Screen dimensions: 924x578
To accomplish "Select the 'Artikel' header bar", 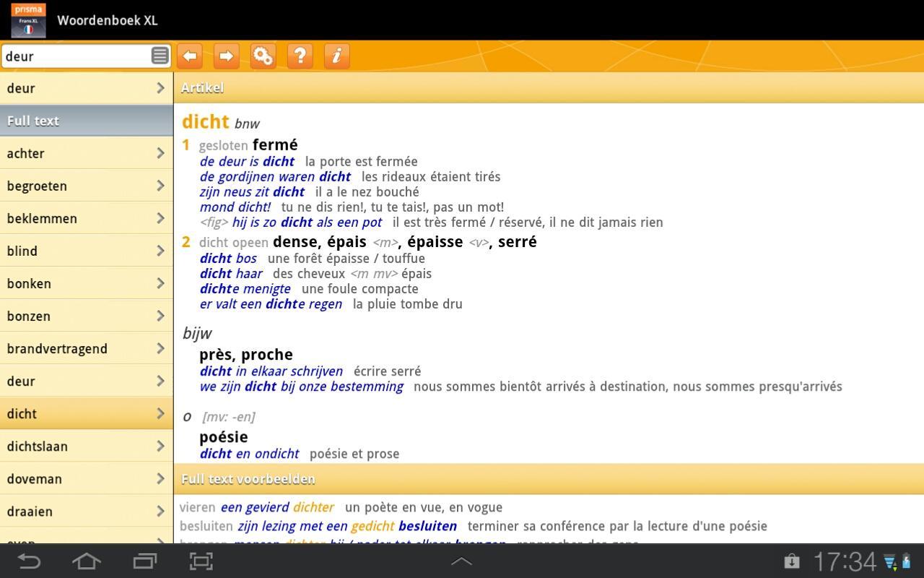I will point(549,87).
